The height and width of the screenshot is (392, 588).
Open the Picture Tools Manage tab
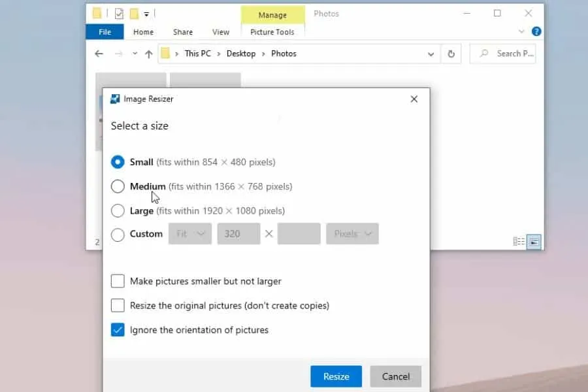click(x=272, y=14)
